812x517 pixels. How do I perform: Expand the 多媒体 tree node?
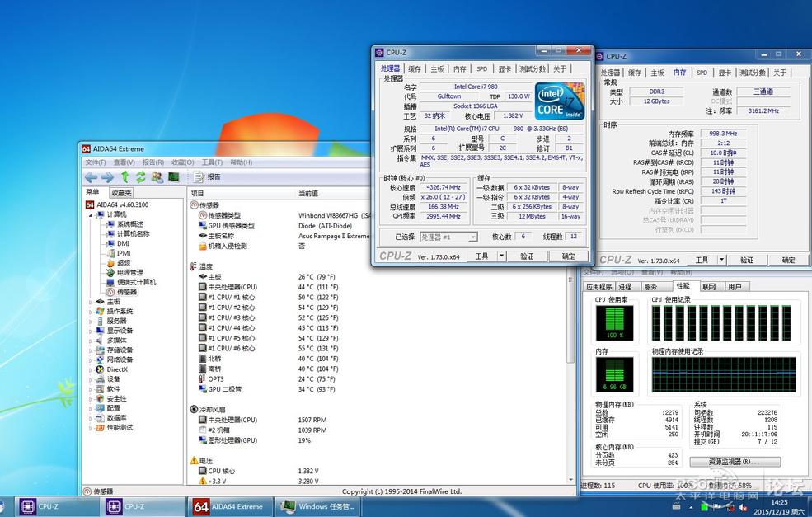pos(92,341)
